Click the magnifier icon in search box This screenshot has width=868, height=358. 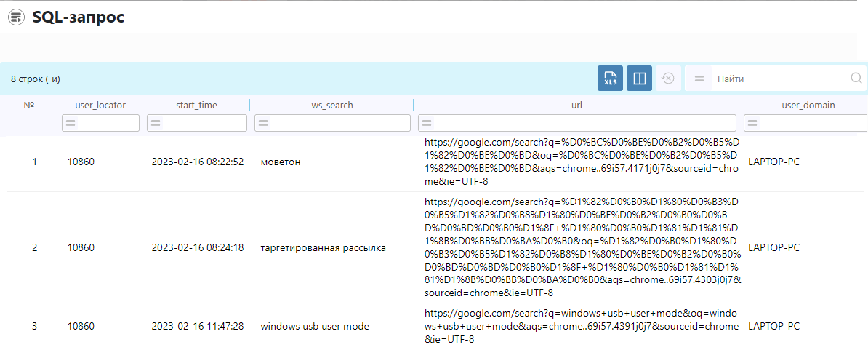[x=856, y=79]
